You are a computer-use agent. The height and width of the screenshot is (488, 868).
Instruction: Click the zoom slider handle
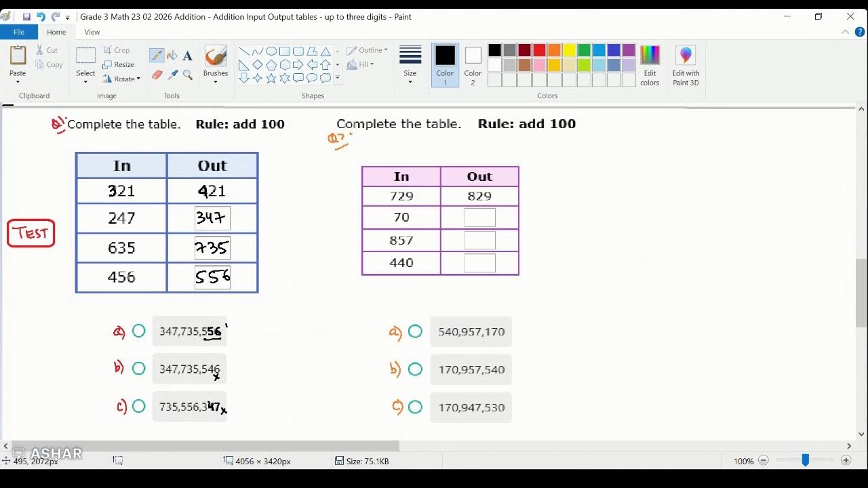pyautogui.click(x=805, y=461)
